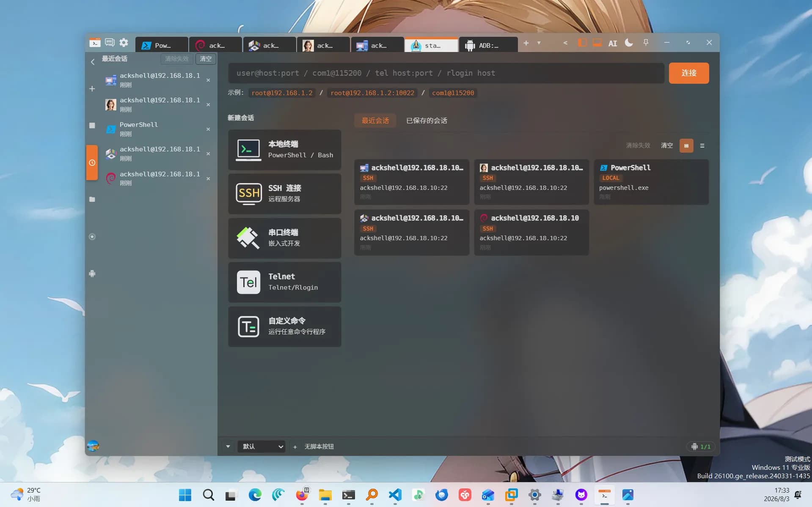Screen dimensions: 812x507
Task: Click the Android 1/1 device status indicator
Action: 701,447
